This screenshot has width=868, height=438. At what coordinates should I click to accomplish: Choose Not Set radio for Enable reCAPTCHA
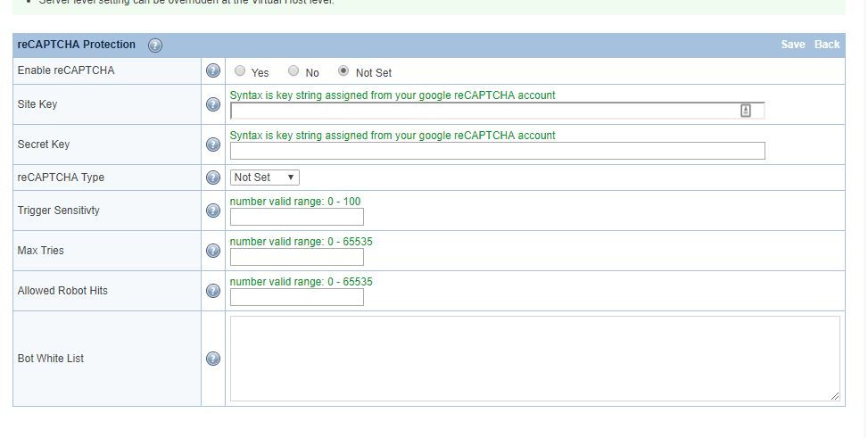[343, 71]
